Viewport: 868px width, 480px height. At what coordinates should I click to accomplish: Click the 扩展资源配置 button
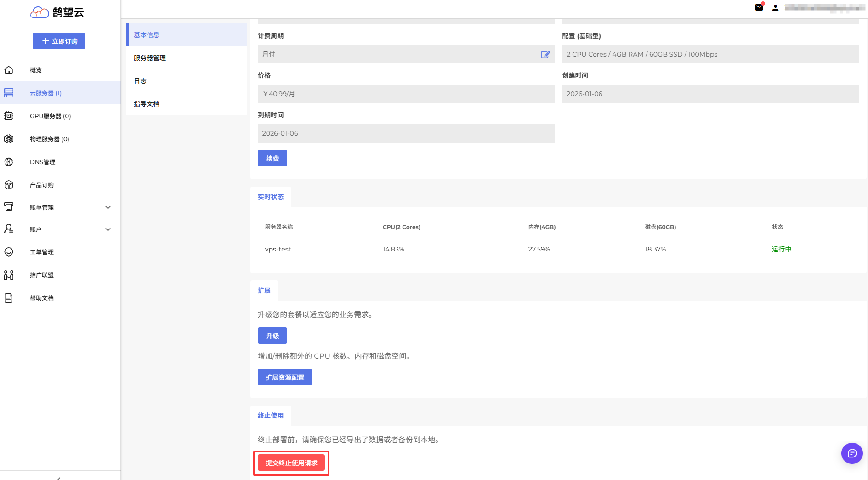284,377
